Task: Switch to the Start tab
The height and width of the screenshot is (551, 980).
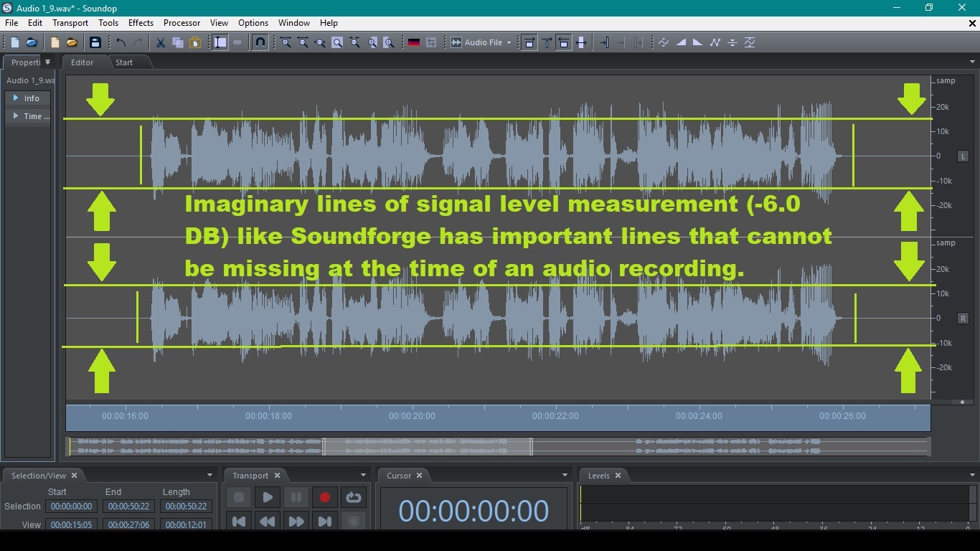Action: tap(124, 62)
